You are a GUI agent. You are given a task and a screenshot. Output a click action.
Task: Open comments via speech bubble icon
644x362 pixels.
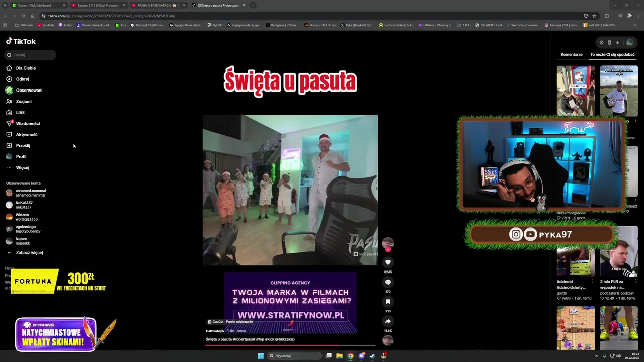(388, 282)
